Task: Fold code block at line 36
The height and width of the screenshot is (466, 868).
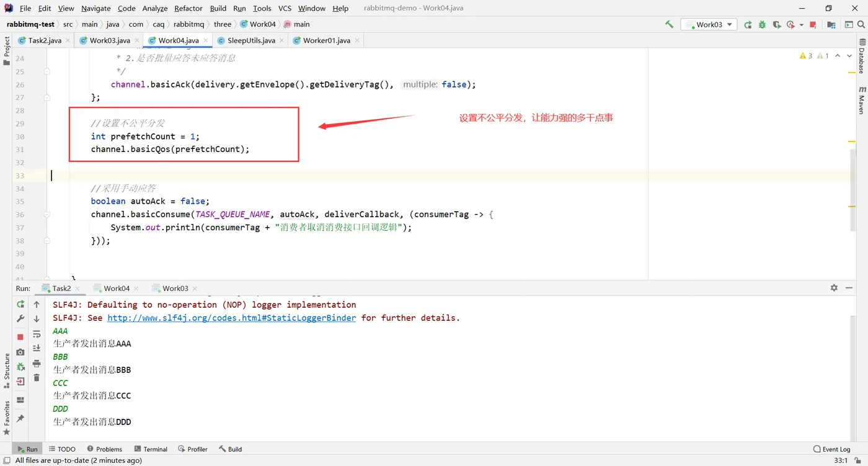Action: [x=47, y=215]
